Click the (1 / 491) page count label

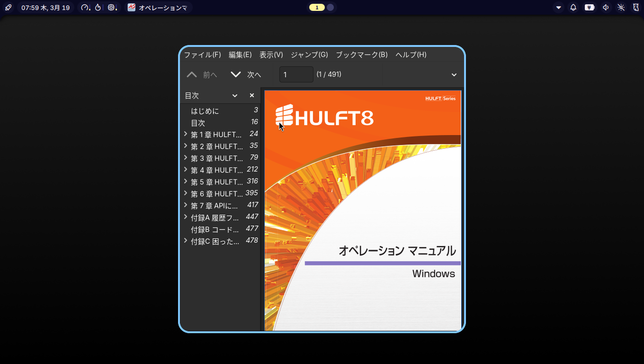point(329,74)
